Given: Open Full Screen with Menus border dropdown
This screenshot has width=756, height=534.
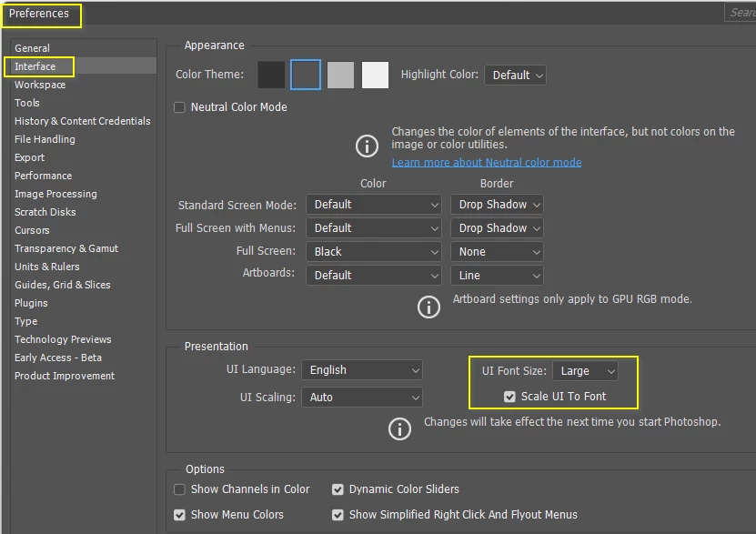Looking at the screenshot, I should click(x=497, y=228).
